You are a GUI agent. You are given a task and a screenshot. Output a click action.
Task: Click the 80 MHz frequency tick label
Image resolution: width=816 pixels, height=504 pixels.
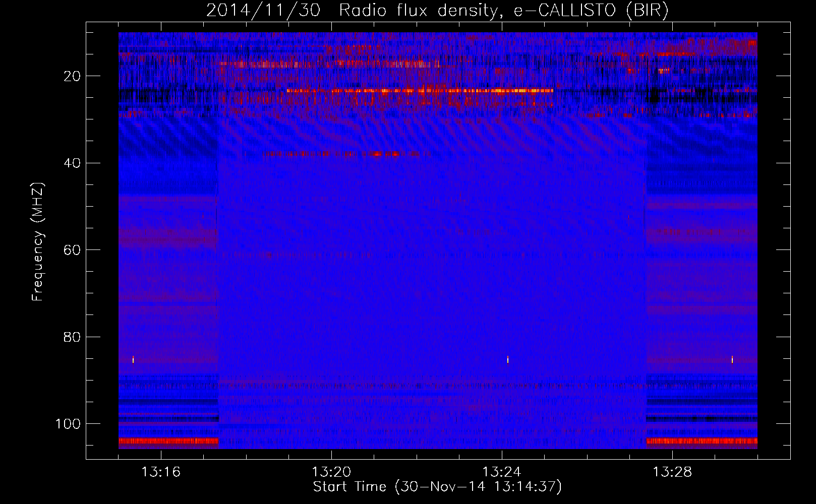73,337
